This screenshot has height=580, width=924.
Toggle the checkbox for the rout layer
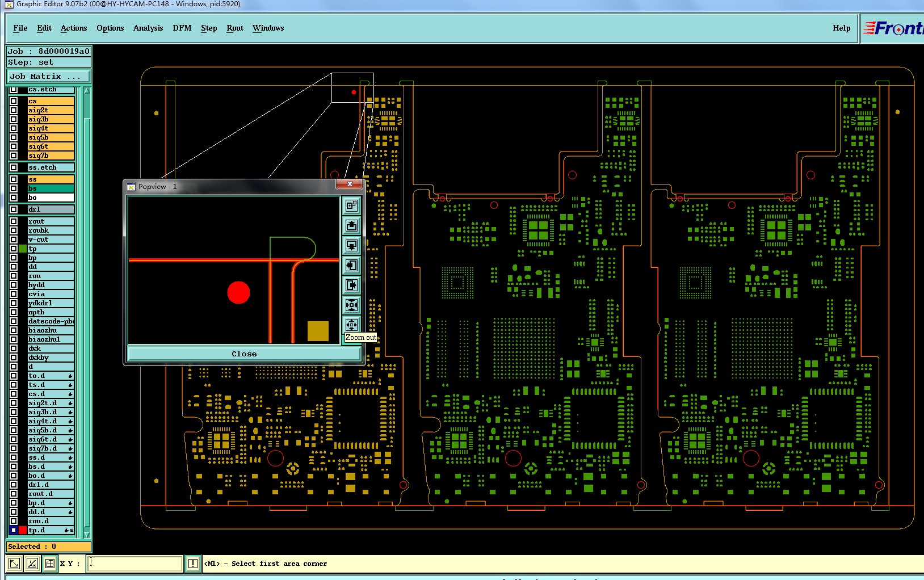pyautogui.click(x=14, y=221)
